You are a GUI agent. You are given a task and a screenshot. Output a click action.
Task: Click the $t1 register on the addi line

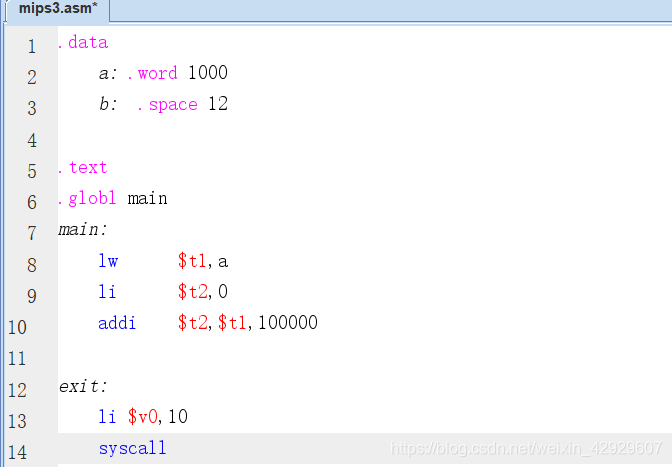[x=232, y=323]
